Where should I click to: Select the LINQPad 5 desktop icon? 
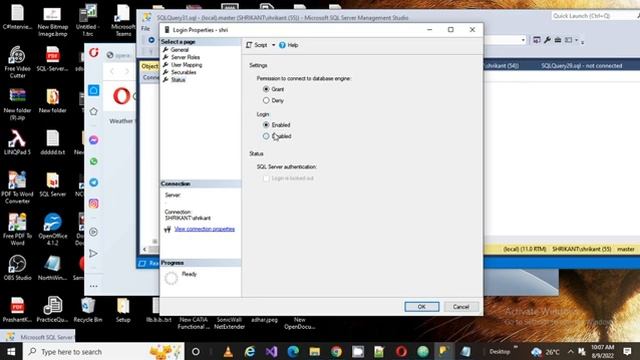17,142
